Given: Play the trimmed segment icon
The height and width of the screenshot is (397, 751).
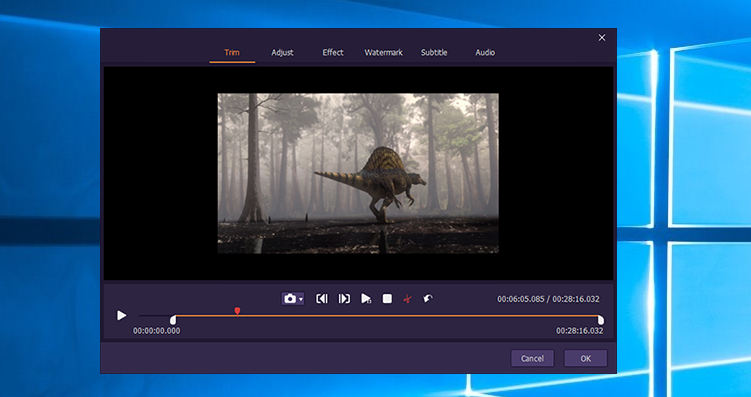Looking at the screenshot, I should coord(366,299).
